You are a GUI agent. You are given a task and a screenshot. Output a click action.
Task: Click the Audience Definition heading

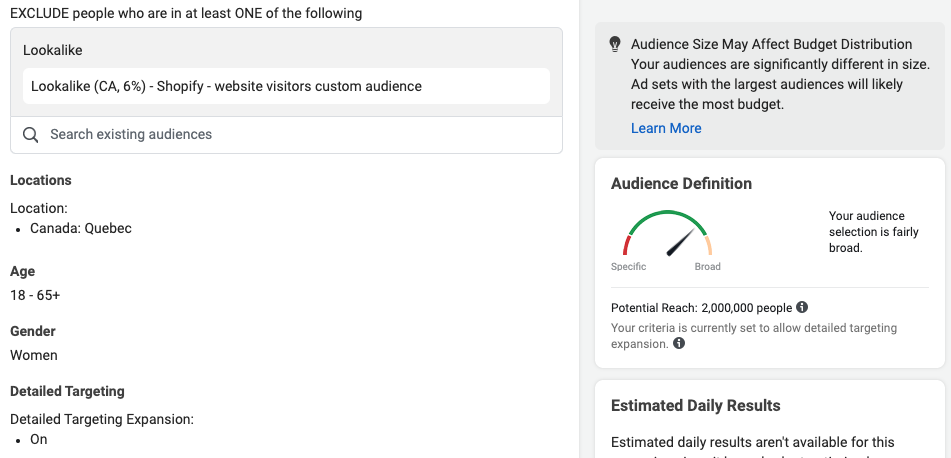pyautogui.click(x=681, y=184)
